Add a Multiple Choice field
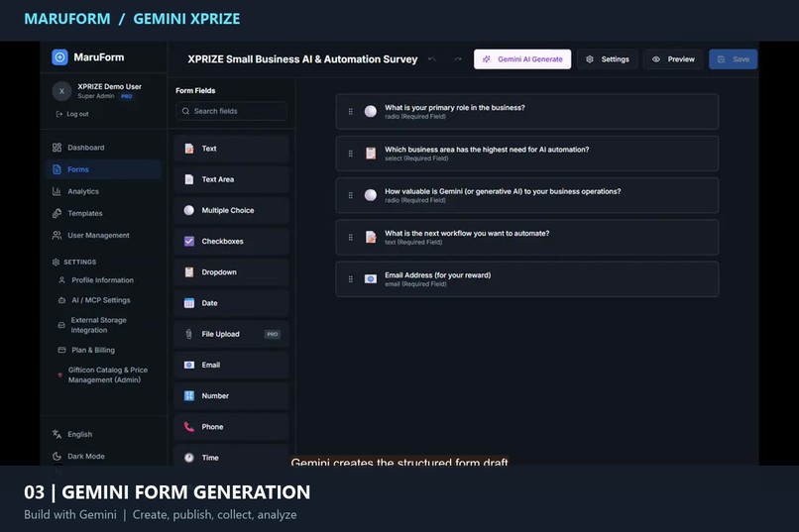The image size is (799, 532). 231,210
